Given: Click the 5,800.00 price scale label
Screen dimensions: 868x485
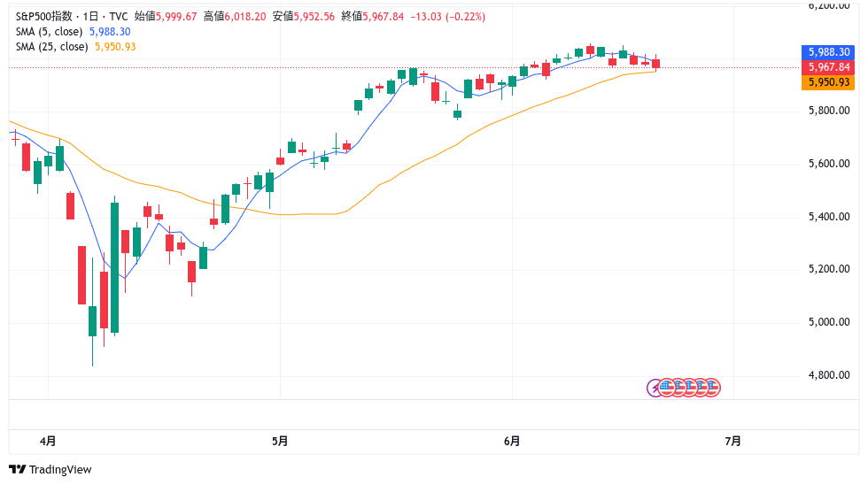Looking at the screenshot, I should pos(829,111).
